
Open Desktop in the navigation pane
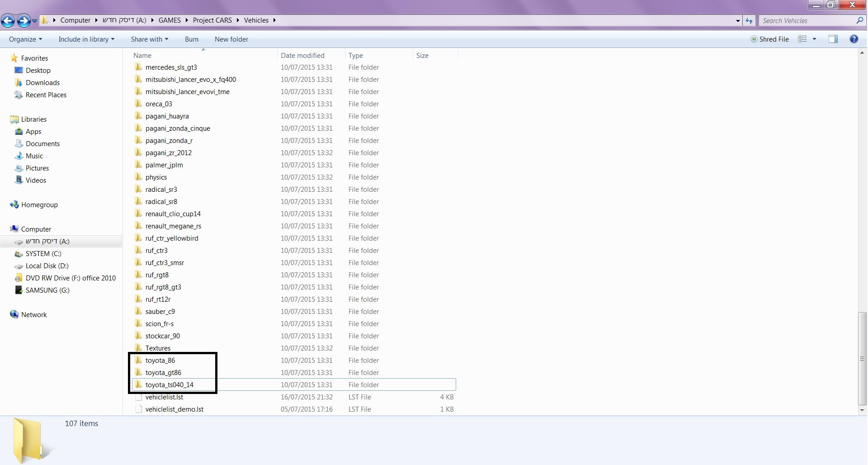(x=38, y=70)
